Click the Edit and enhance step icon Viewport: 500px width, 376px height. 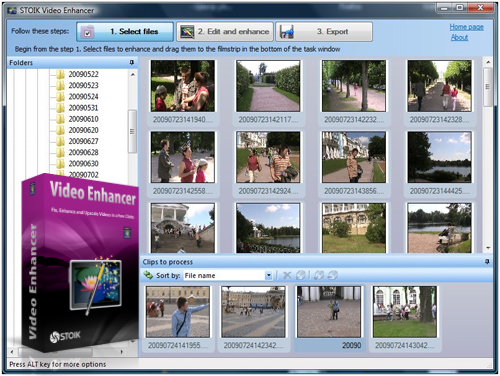(x=187, y=32)
